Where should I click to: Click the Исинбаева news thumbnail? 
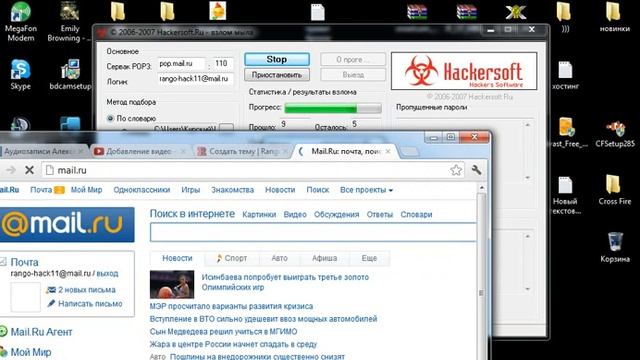point(172,284)
